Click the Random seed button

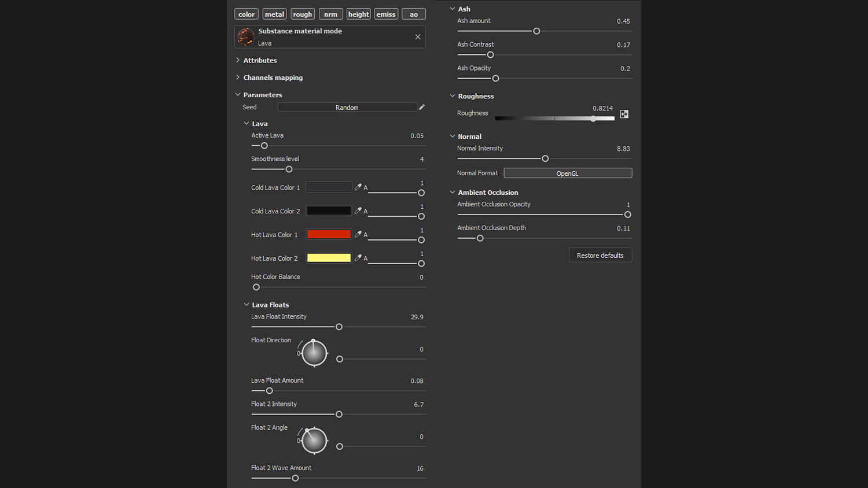click(x=347, y=107)
